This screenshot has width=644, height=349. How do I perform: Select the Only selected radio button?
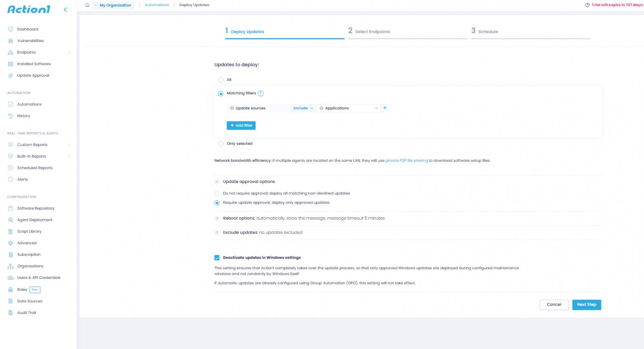point(221,144)
